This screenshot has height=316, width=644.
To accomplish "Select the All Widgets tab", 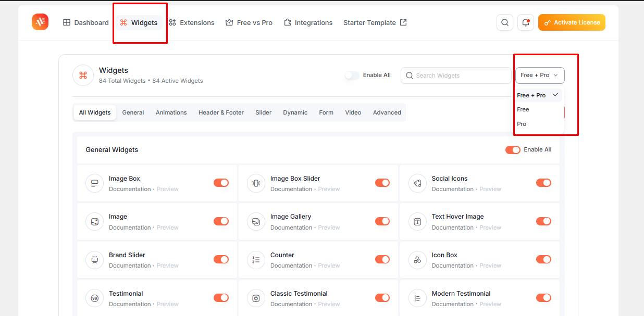I will [95, 112].
